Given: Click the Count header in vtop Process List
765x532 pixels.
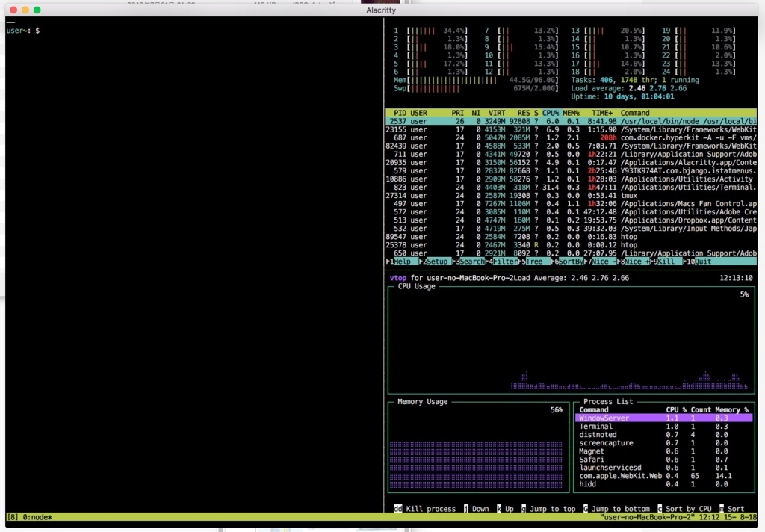Looking at the screenshot, I should pyautogui.click(x=701, y=410).
